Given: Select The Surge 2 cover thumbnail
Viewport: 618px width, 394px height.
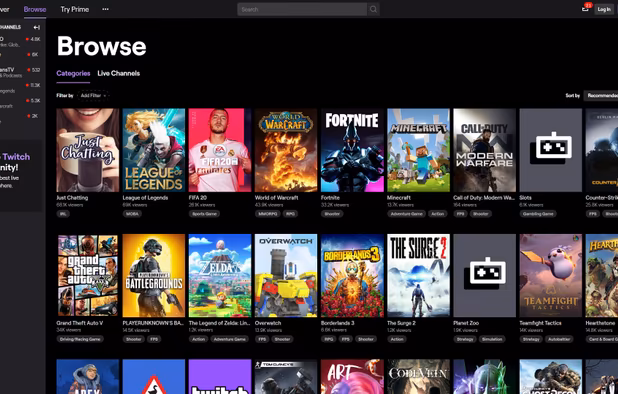Looking at the screenshot, I should (418, 275).
